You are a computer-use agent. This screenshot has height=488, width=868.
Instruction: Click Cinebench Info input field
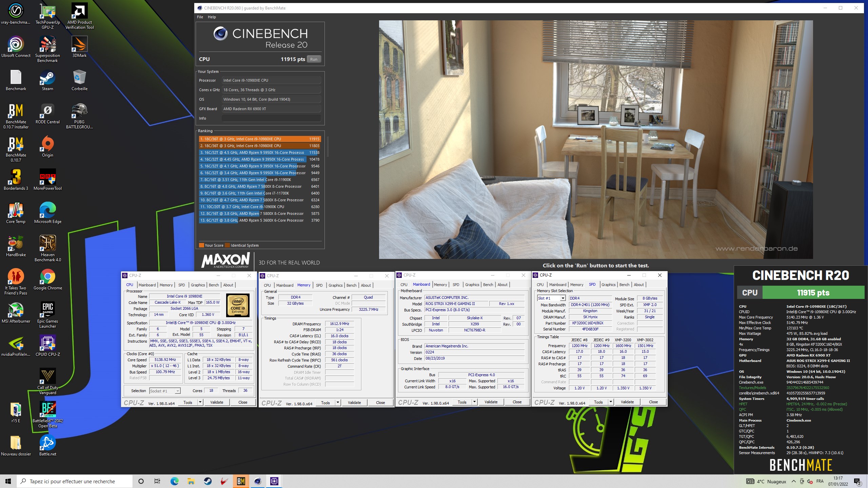(271, 118)
